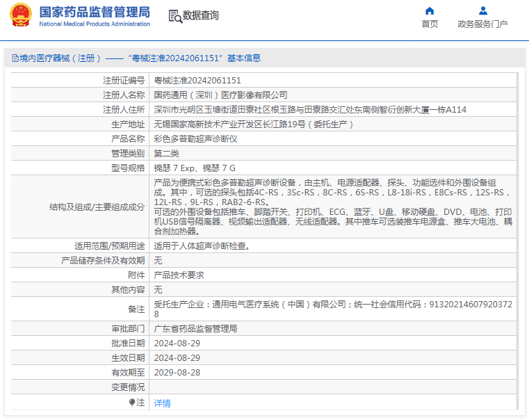The image size is (529, 420).
Task: Click the 结构及组成/主要组成成分 label
Action: click(x=97, y=207)
